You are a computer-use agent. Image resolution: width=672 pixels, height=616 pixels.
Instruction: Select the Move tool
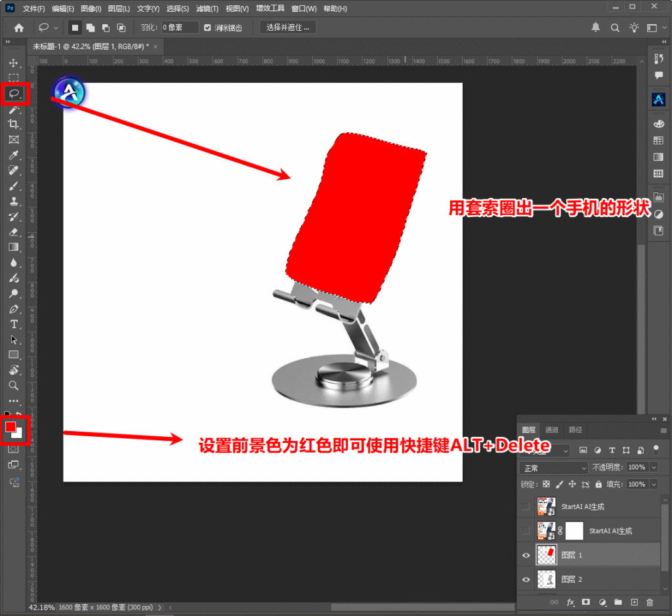pos(14,63)
